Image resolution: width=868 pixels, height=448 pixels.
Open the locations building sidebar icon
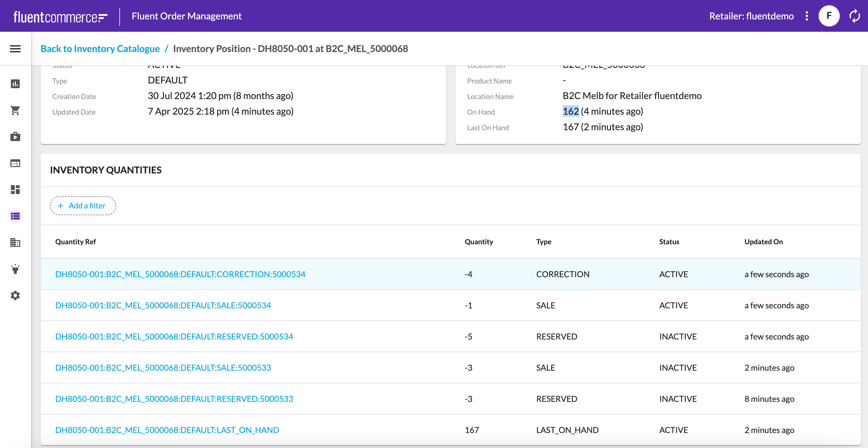(15, 243)
